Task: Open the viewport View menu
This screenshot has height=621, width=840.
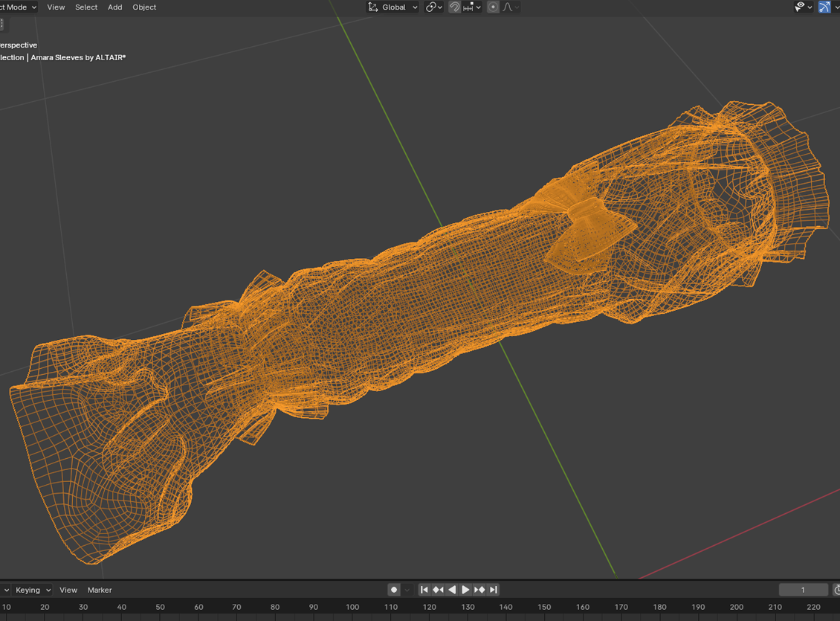Action: pyautogui.click(x=56, y=7)
